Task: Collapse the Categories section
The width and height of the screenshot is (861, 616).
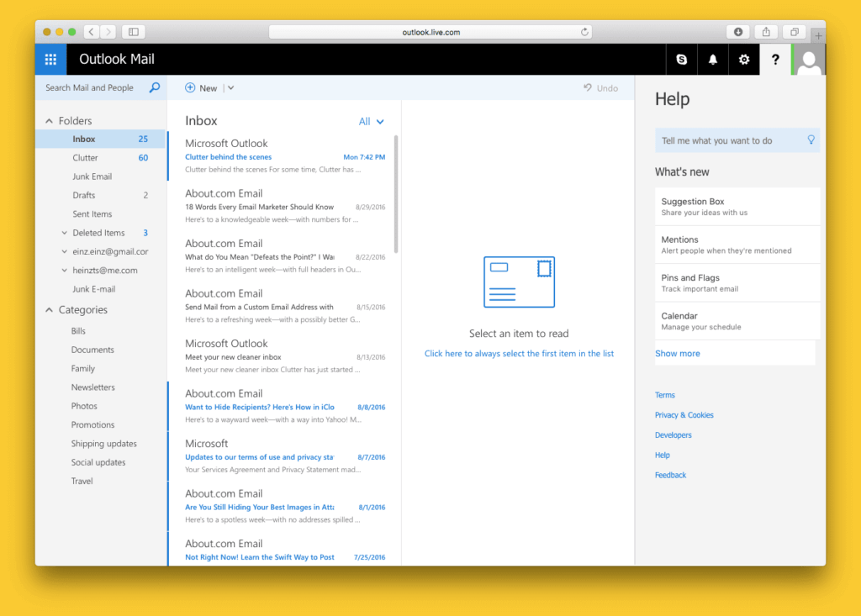Action: 49,309
